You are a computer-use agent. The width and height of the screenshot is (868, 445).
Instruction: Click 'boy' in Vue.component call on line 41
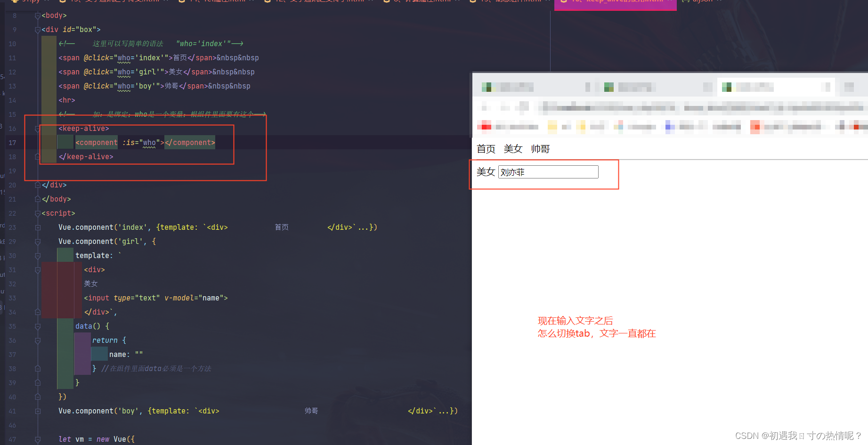(x=128, y=411)
